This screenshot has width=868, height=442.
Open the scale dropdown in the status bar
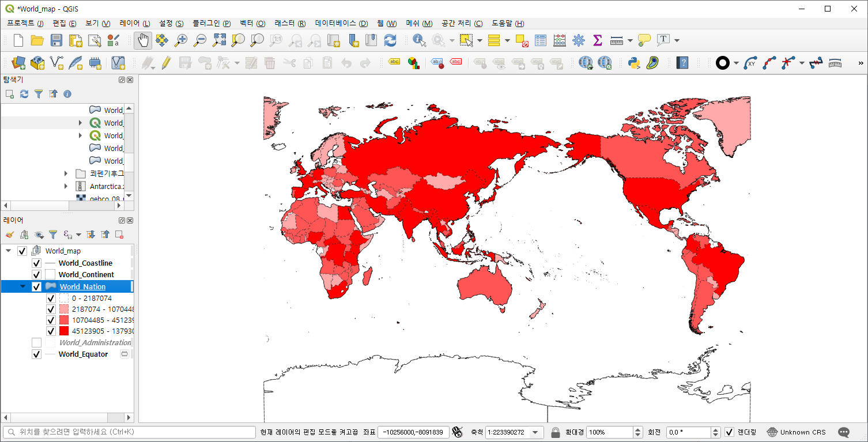point(535,432)
